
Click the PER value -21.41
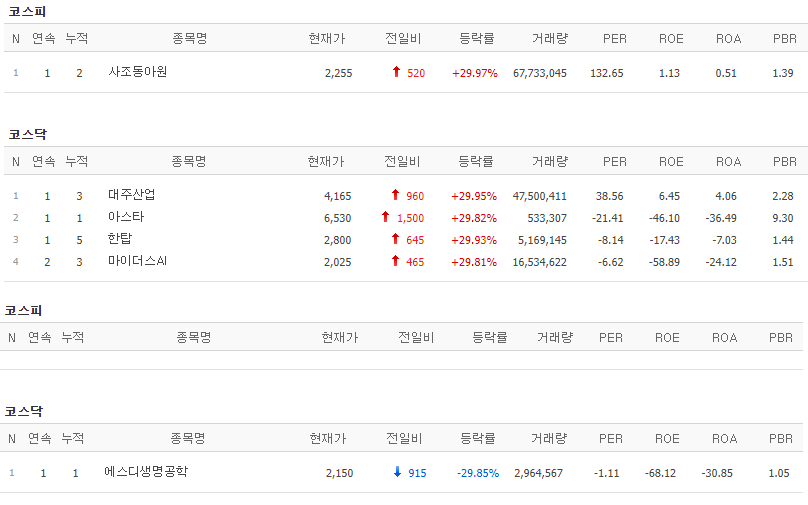pyautogui.click(x=608, y=218)
